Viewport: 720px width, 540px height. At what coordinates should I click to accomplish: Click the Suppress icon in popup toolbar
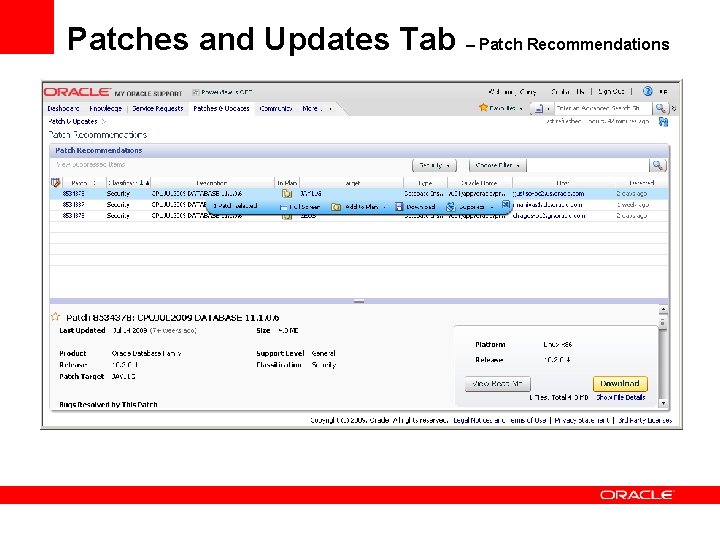tap(450, 207)
